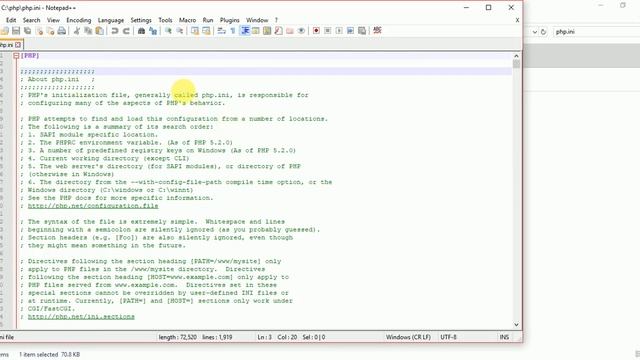Click the editor scrollbar down arrow
This screenshot has width=640, height=360.
point(516,325)
